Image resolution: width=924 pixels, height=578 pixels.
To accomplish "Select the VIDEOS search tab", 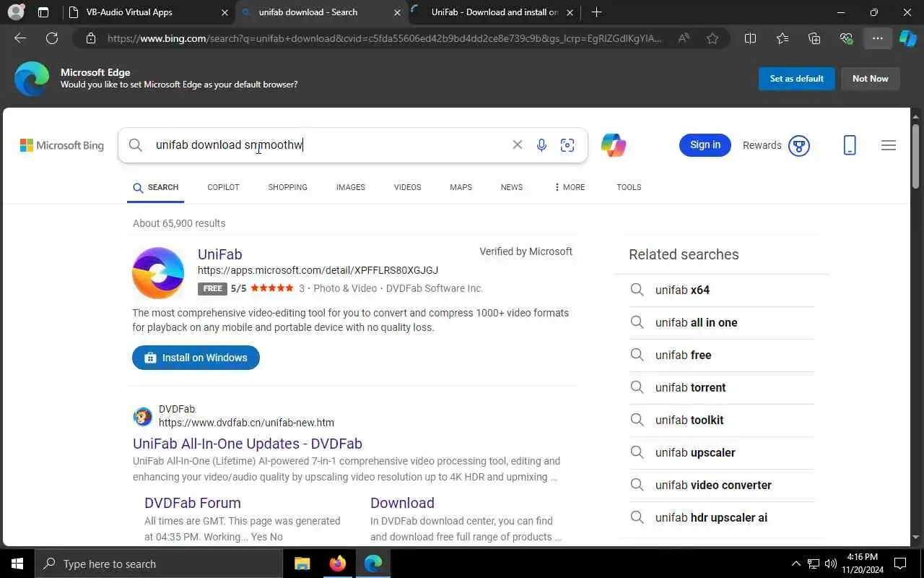I will pyautogui.click(x=407, y=187).
